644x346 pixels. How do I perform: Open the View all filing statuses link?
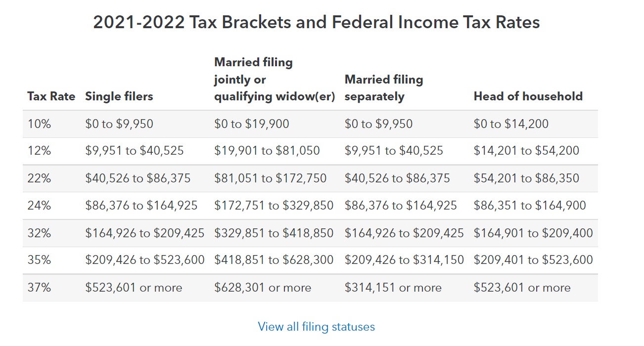(316, 327)
